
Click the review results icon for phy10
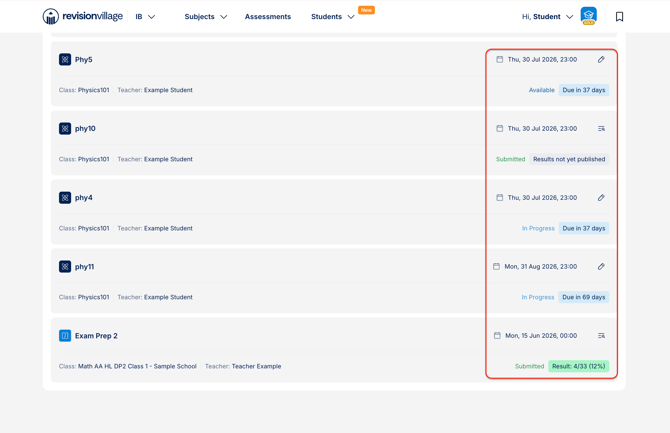pyautogui.click(x=601, y=129)
